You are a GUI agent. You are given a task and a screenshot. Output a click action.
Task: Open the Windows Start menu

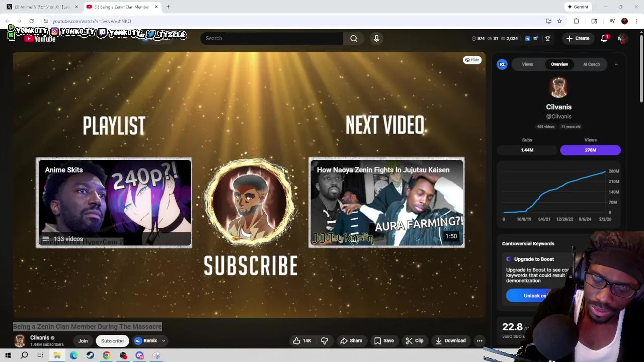[x=8, y=355]
